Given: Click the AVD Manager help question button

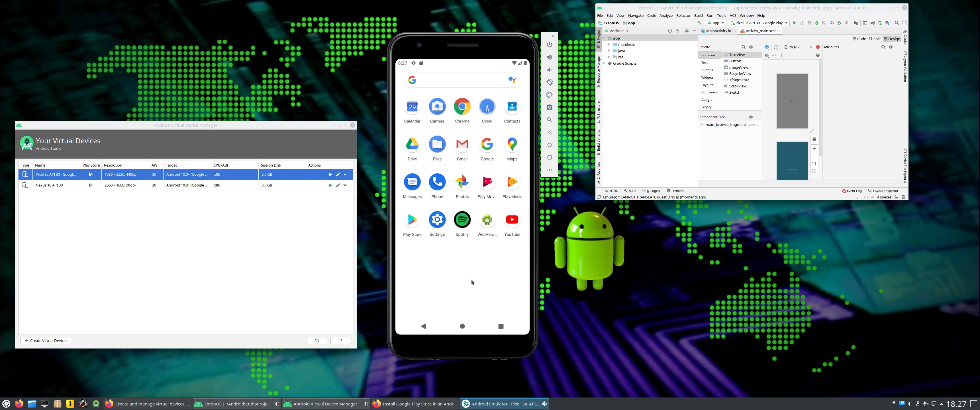Looking at the screenshot, I should point(340,341).
